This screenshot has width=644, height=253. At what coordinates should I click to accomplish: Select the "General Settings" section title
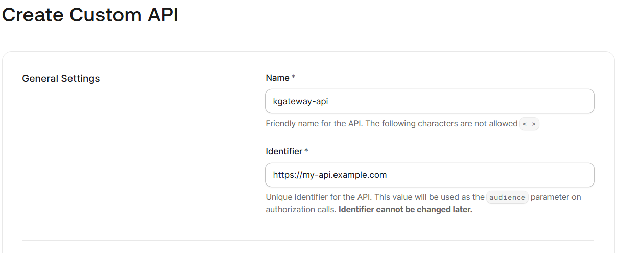tap(61, 79)
